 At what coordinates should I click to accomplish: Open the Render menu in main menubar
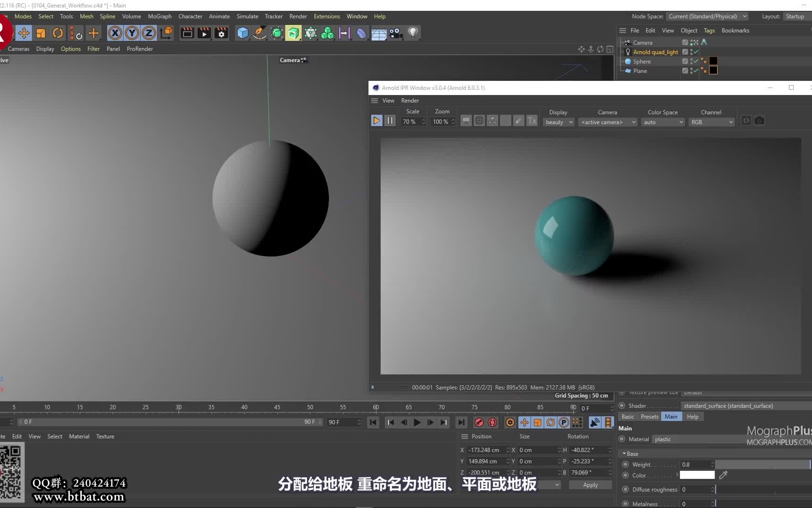point(298,16)
